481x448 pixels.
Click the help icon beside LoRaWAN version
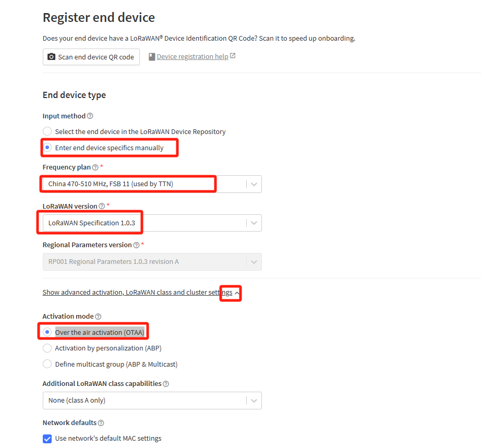102,207
